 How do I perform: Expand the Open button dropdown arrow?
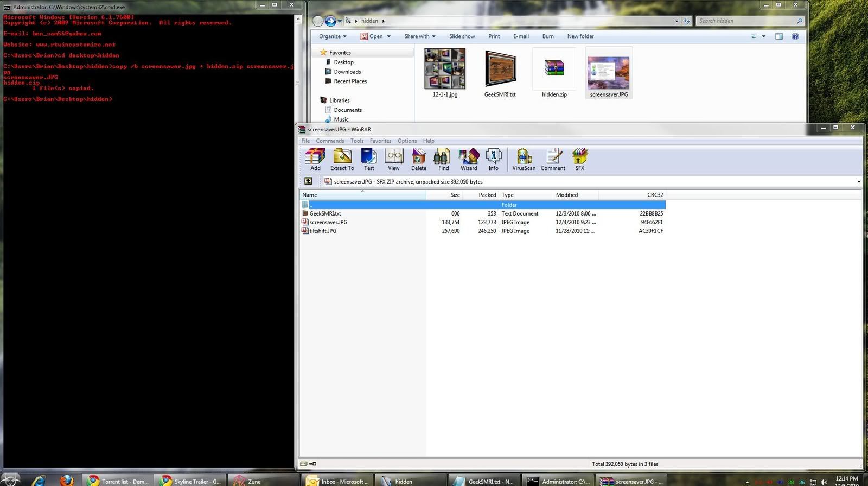(388, 36)
